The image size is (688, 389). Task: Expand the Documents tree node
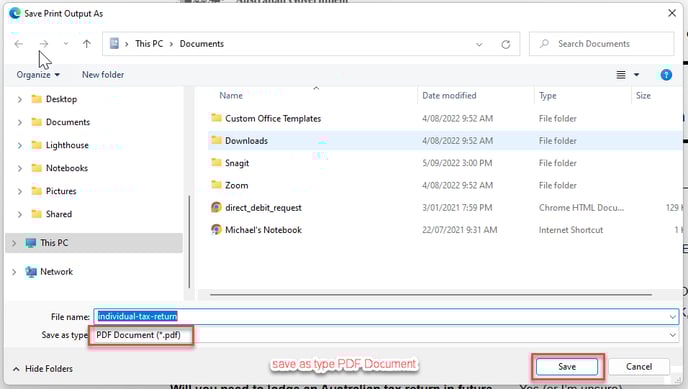point(19,122)
